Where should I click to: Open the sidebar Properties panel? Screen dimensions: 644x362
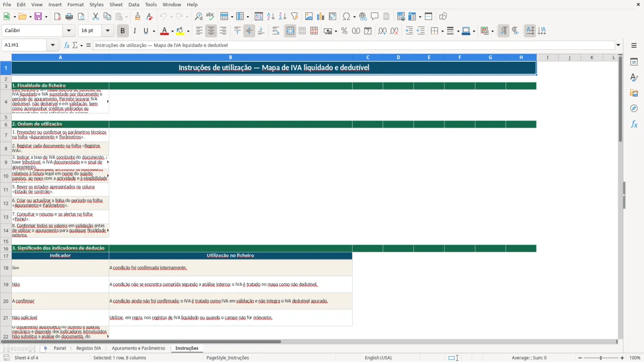pyautogui.click(x=634, y=62)
